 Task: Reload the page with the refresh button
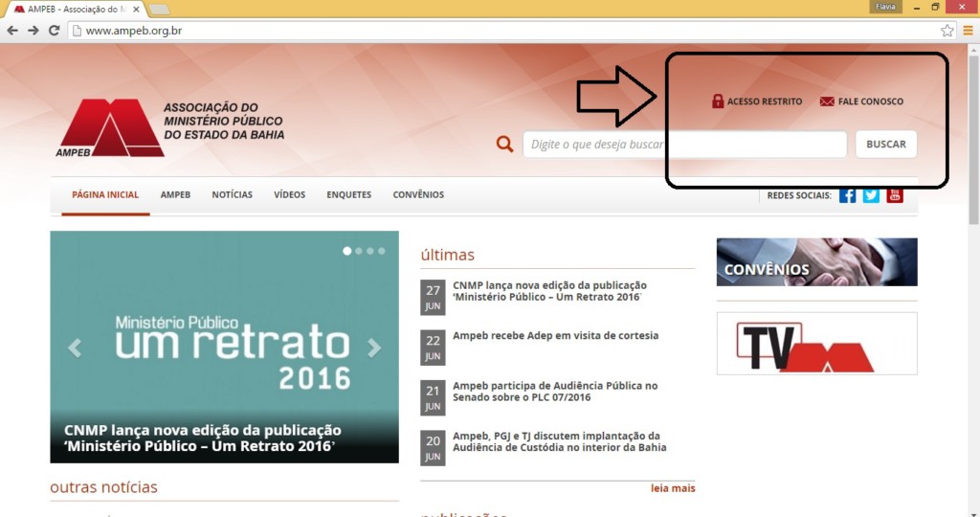[55, 31]
